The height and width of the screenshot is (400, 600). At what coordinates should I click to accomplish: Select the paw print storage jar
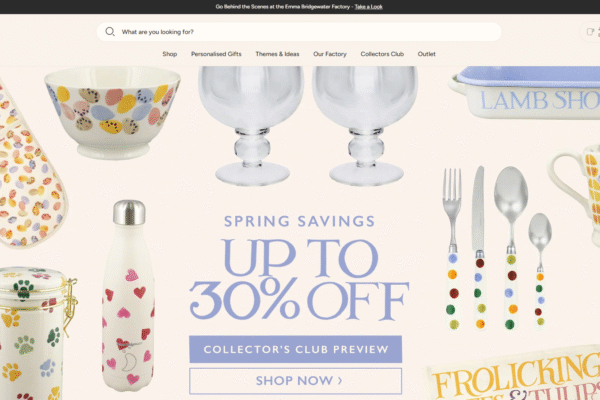(x=36, y=333)
